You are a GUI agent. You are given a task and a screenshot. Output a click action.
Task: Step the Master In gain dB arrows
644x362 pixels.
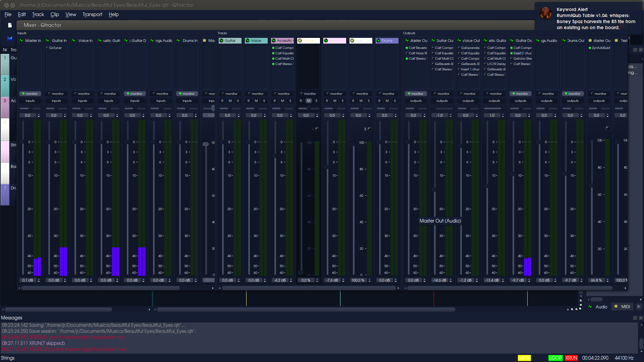[39, 280]
